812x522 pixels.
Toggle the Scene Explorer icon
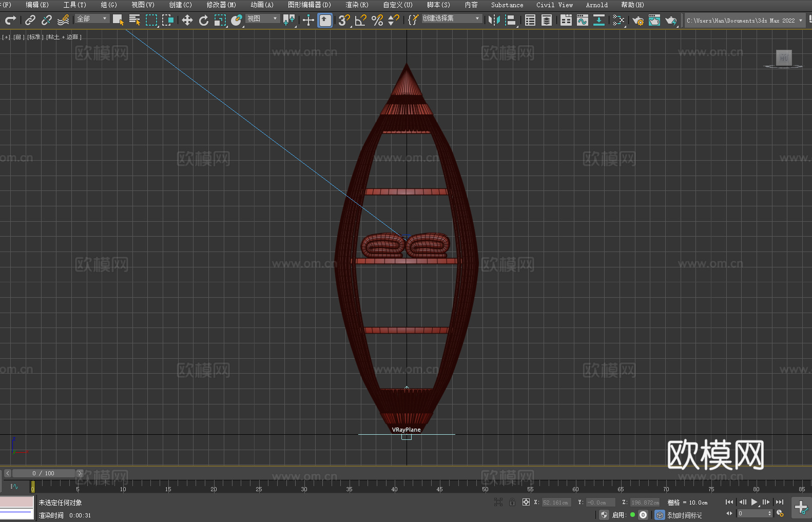[x=530, y=20]
